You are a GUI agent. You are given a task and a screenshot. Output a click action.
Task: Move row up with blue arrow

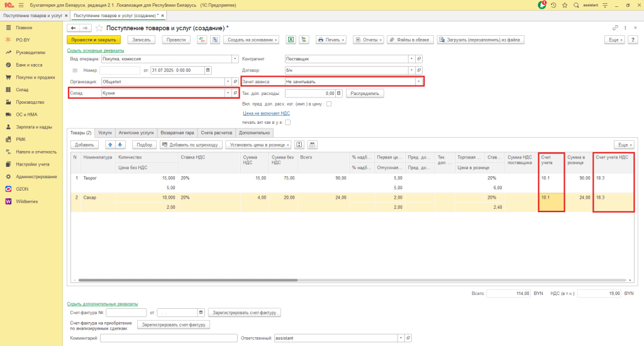pyautogui.click(x=109, y=145)
